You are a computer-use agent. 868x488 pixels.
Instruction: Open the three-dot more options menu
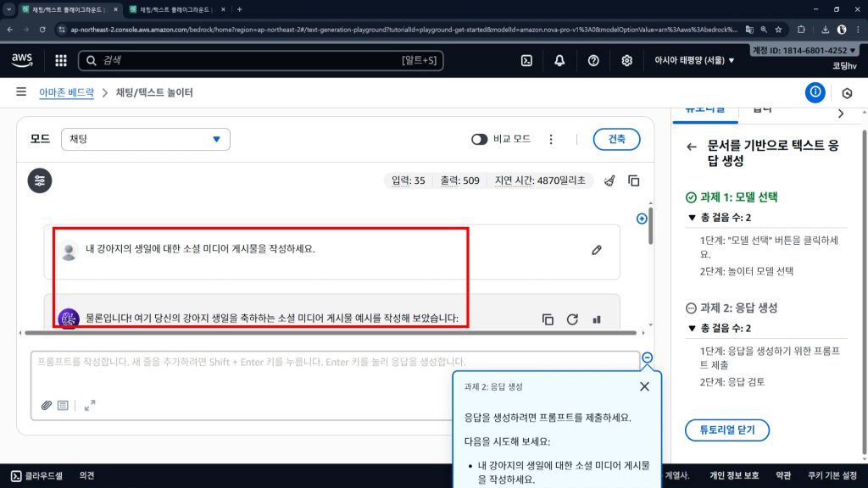click(x=551, y=140)
